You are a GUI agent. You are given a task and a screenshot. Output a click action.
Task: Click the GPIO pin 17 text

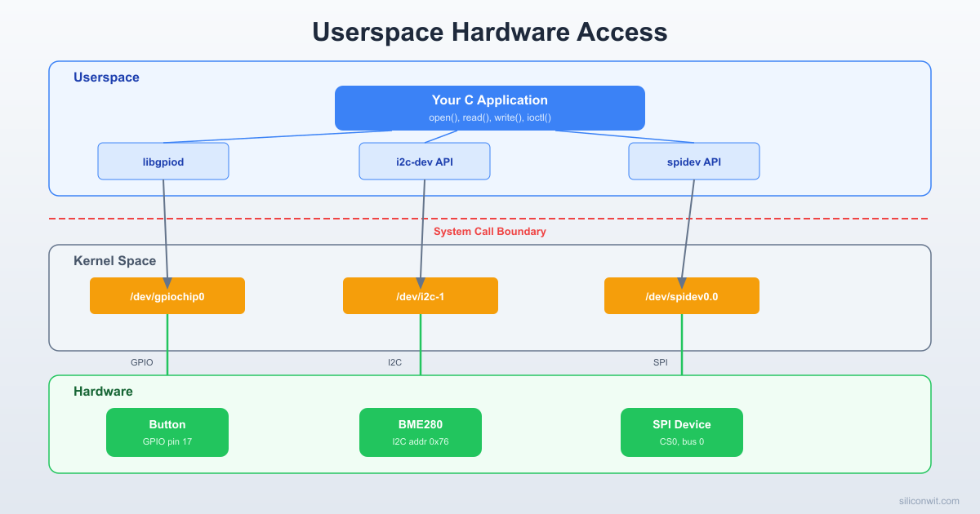click(x=167, y=441)
